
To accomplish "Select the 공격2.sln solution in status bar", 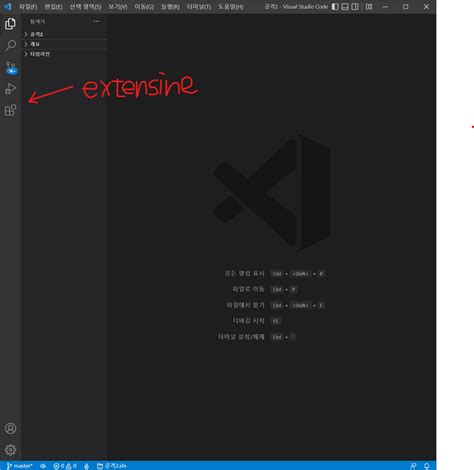I will 112,466.
